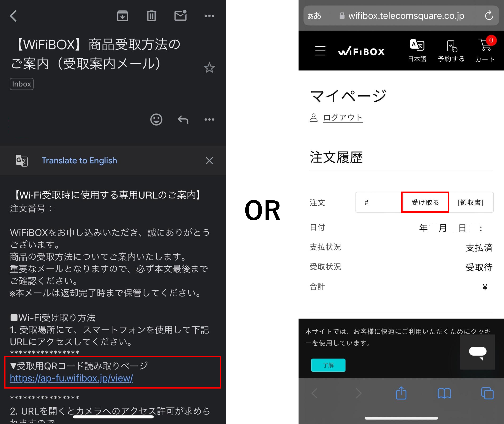Star the WiFiBOX email
Image resolution: width=504 pixels, height=424 pixels.
click(209, 67)
